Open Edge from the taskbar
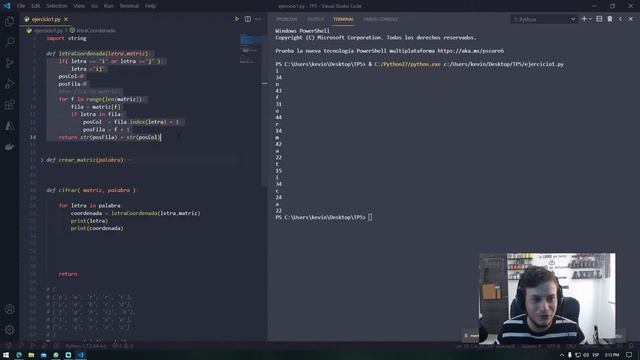This screenshot has width=640, height=360. click(19, 355)
